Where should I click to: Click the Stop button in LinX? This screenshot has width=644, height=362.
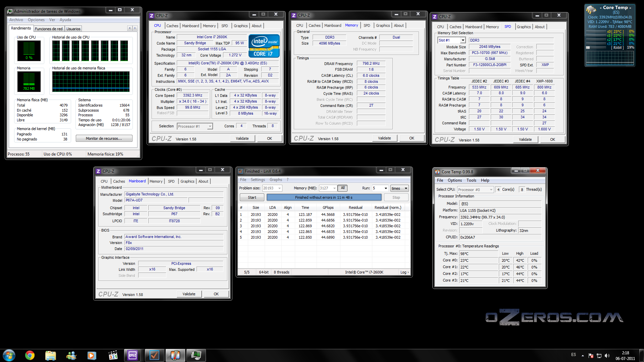tap(396, 198)
